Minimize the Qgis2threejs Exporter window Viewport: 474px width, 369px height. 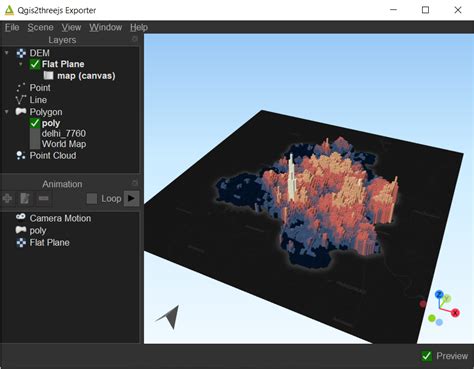393,10
